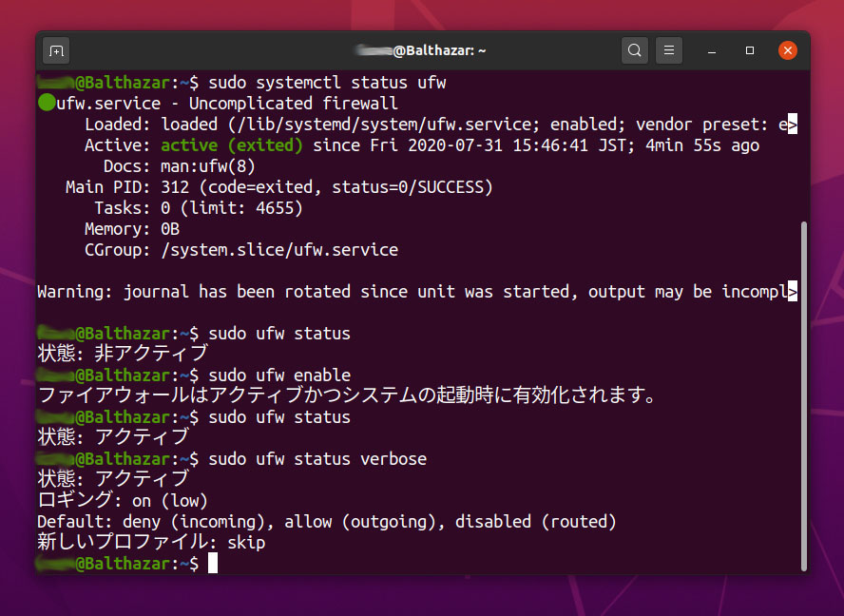This screenshot has height=616, width=844.
Task: Click 'ufw.service - Uncomplicated firewall' line
Action: point(218,103)
